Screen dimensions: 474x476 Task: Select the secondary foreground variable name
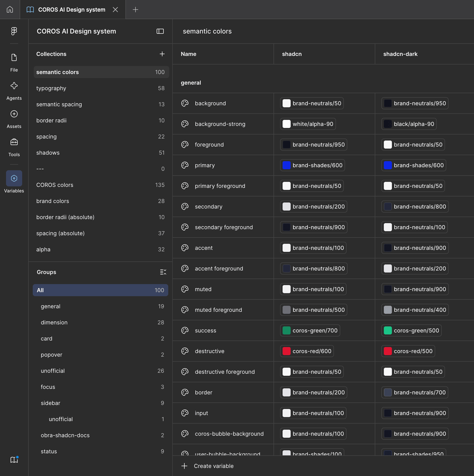(x=224, y=227)
